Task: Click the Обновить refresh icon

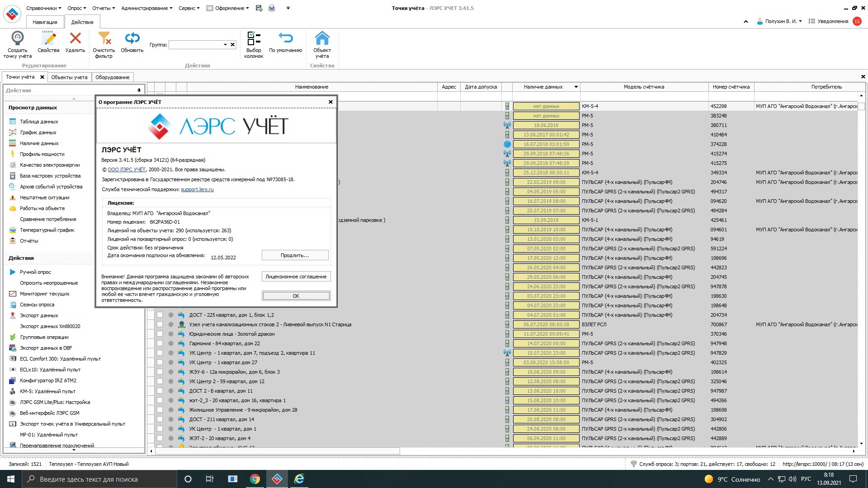Action: pyautogui.click(x=132, y=38)
